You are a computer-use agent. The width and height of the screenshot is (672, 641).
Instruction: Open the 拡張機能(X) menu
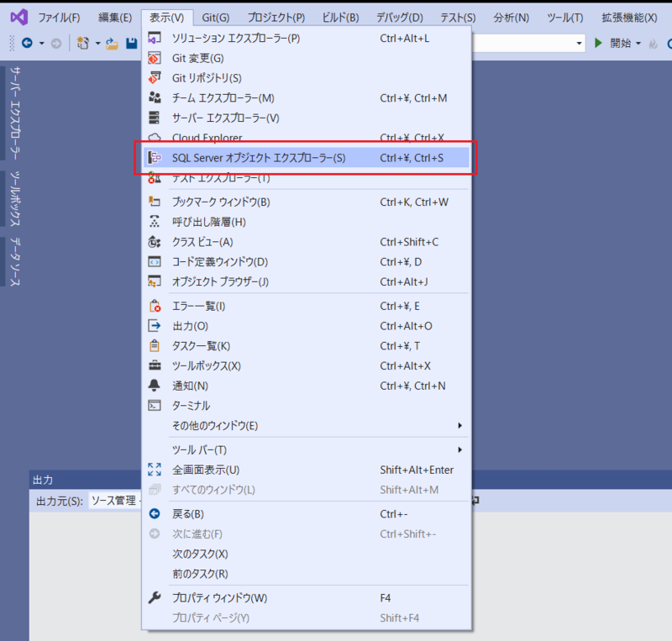tap(629, 18)
